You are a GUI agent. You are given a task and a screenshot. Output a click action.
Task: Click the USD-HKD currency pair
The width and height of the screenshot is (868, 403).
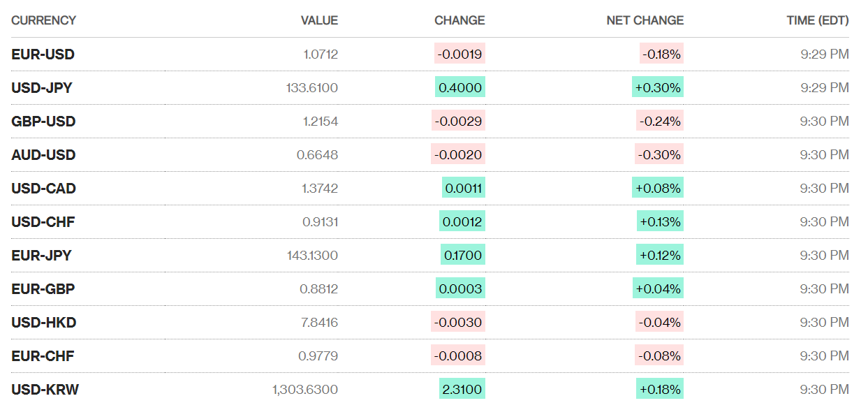point(43,323)
